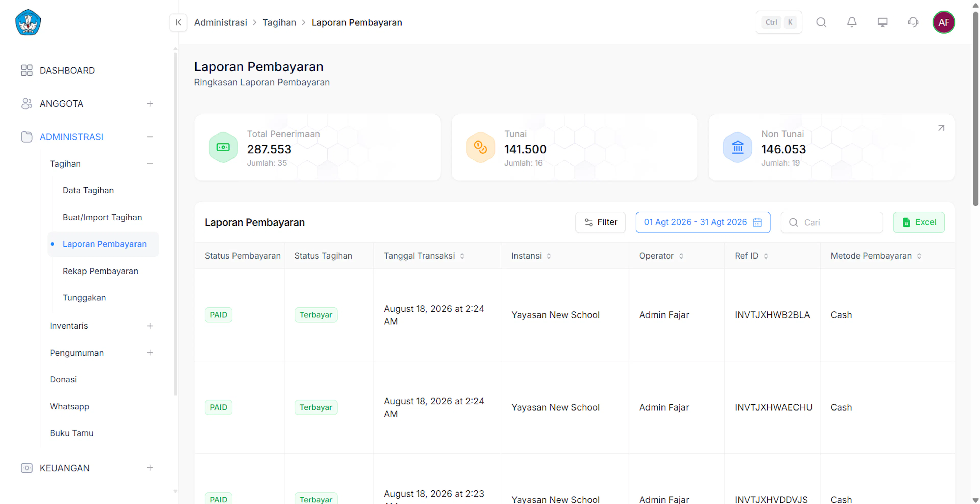The image size is (980, 504).
Task: Go to Dashboard
Action: 67,71
